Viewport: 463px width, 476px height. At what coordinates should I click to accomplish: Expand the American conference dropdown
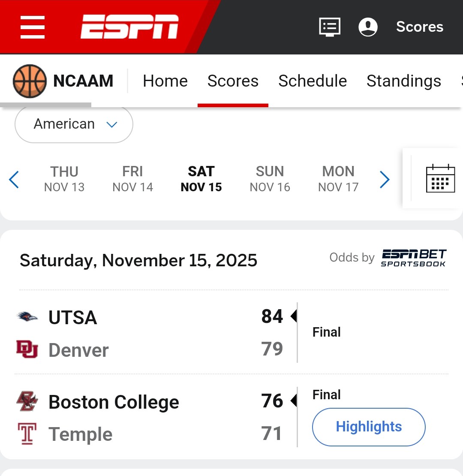pos(74,124)
